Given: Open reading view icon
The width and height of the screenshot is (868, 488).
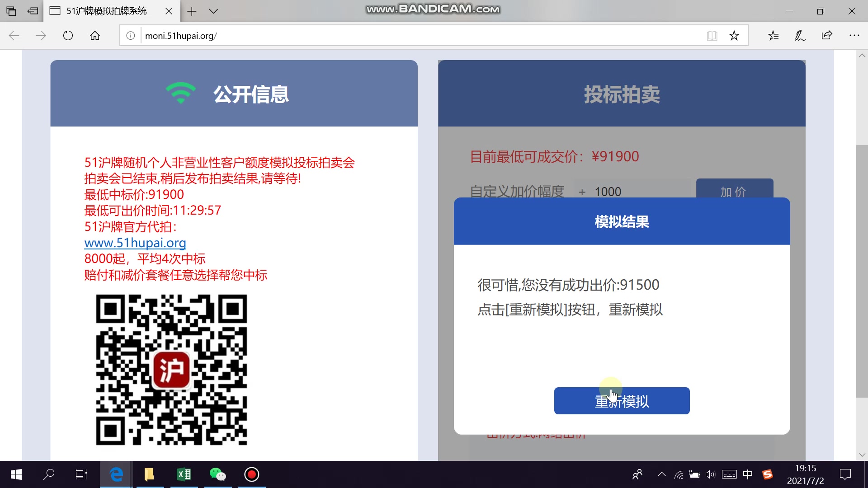Looking at the screenshot, I should coord(712,36).
